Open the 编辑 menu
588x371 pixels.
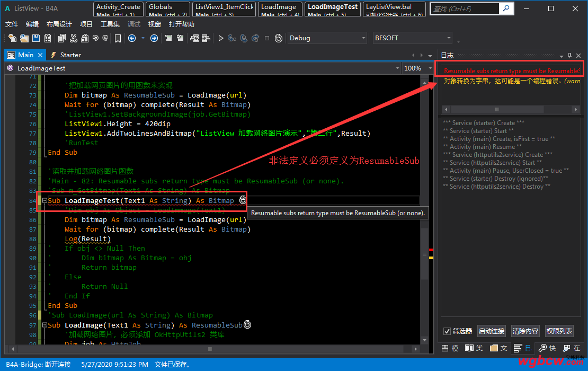(x=32, y=24)
